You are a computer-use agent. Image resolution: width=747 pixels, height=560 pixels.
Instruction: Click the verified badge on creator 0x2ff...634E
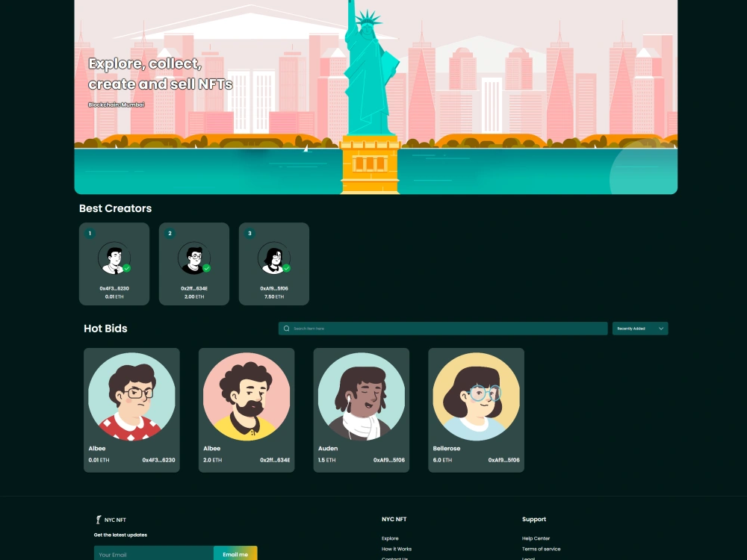(x=206, y=268)
